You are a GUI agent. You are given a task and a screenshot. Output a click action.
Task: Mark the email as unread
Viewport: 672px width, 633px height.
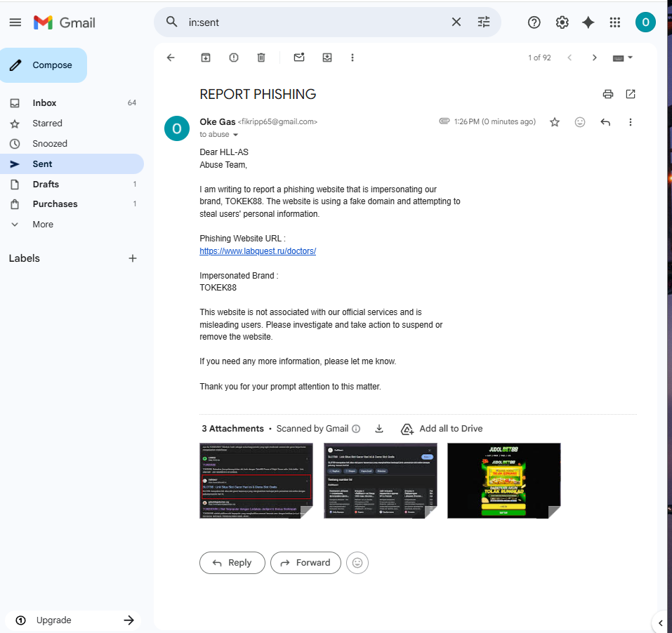pos(299,58)
